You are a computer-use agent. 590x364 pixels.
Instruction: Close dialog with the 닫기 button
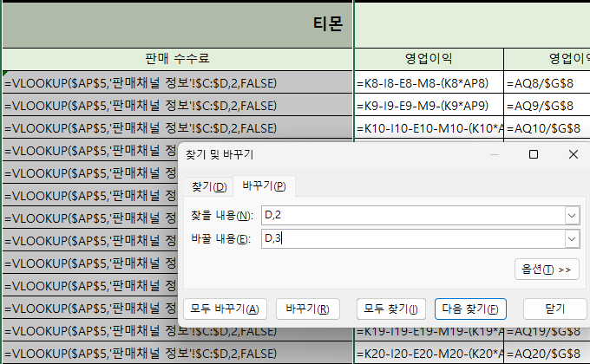point(555,309)
